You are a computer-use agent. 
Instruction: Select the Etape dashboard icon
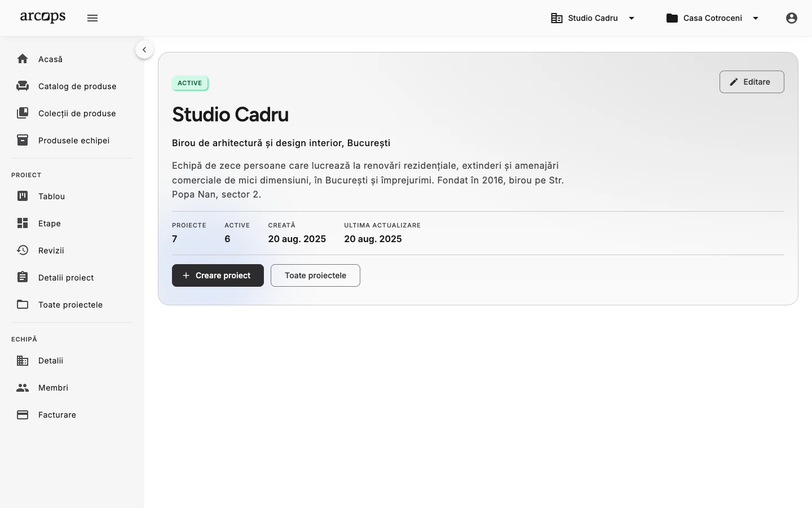pyautogui.click(x=23, y=223)
